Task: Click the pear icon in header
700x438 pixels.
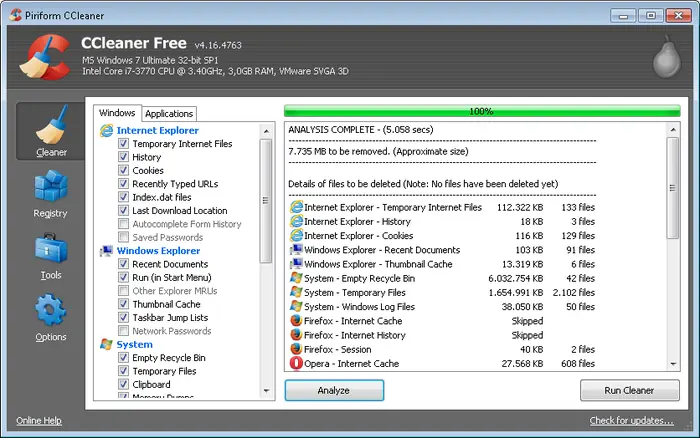Action: pyautogui.click(x=667, y=56)
